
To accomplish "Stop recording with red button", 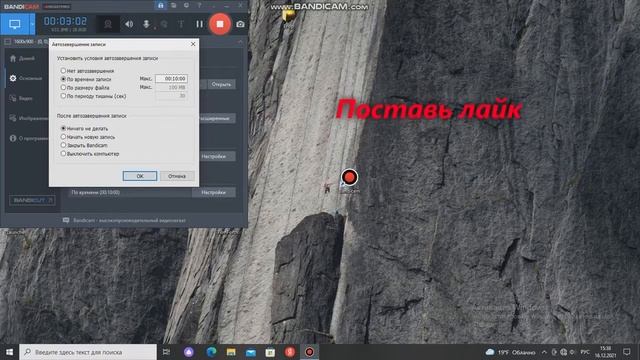I will (220, 24).
